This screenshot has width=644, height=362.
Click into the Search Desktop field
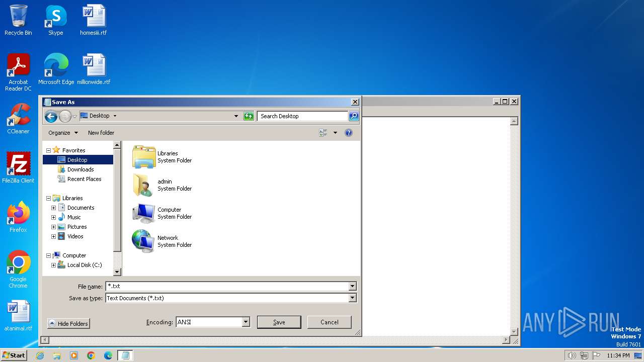point(302,116)
